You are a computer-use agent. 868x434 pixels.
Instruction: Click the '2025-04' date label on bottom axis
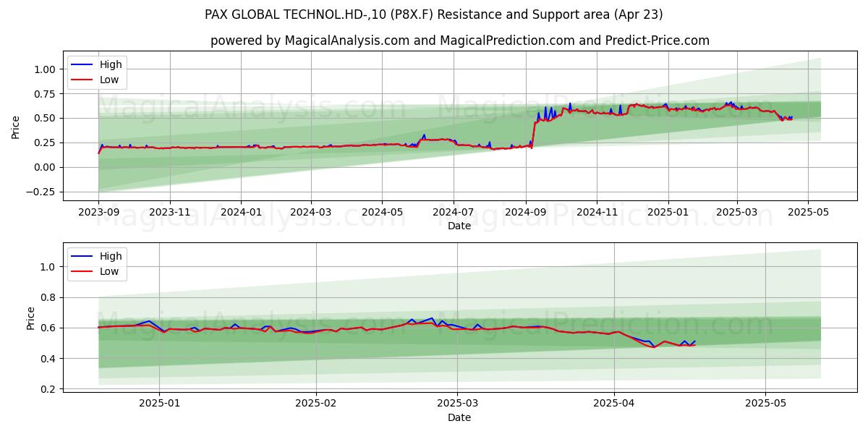coord(614,404)
